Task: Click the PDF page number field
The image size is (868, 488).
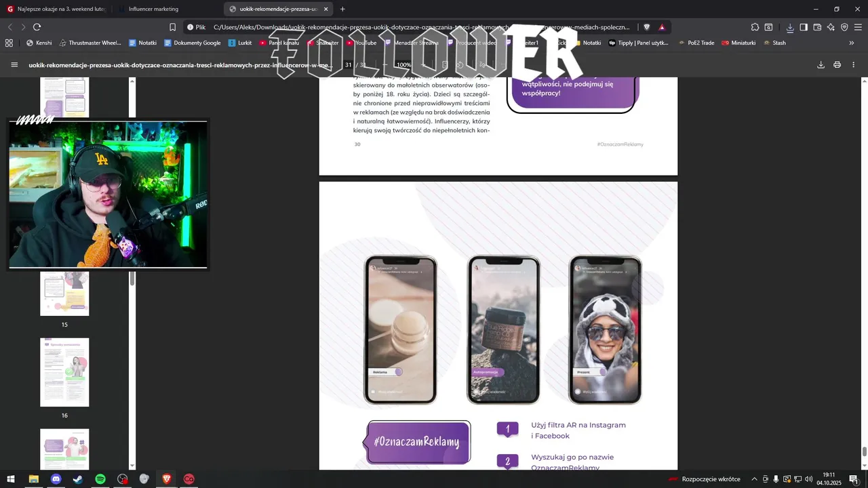Action: (348, 65)
